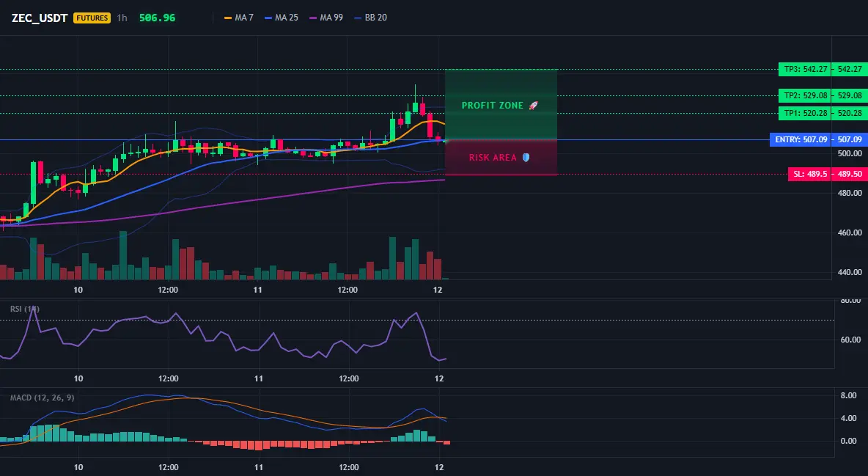Click the 520.28 price axis tag
The image size is (868, 476).
pyautogui.click(x=850, y=113)
